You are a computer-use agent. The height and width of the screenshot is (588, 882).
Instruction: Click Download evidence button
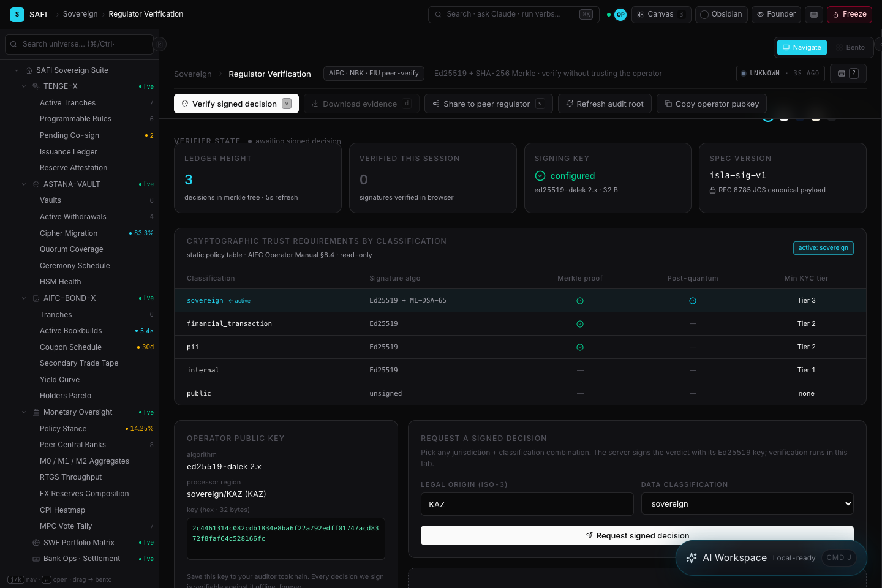[x=361, y=104]
